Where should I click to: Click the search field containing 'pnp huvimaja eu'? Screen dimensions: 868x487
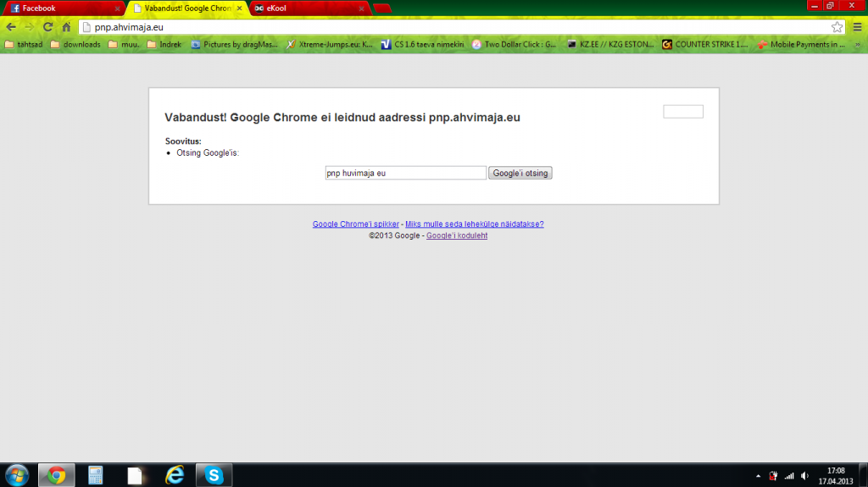(x=405, y=173)
